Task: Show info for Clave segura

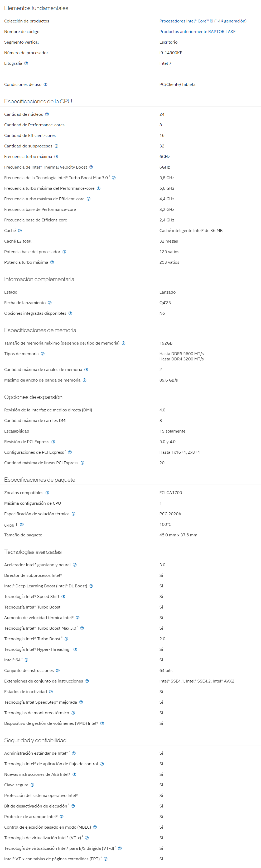Action: coord(32,785)
